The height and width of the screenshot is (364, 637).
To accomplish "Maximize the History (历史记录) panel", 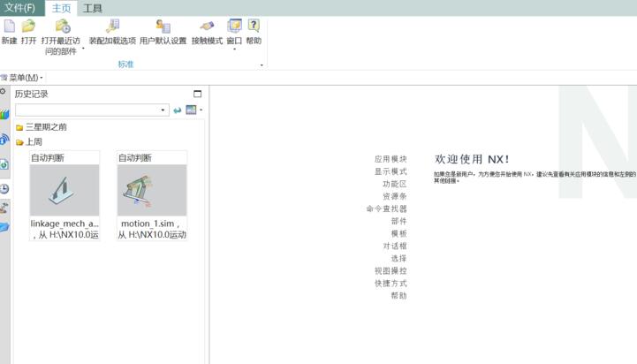I will 197,94.
